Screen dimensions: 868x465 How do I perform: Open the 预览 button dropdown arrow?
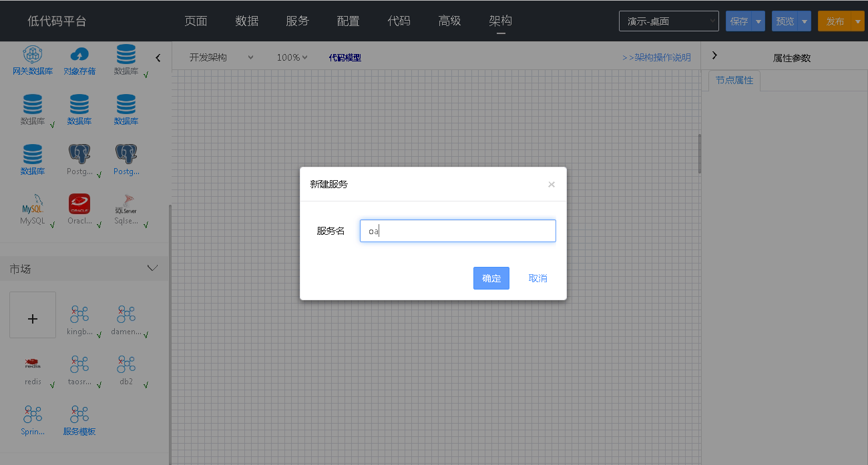coord(805,21)
